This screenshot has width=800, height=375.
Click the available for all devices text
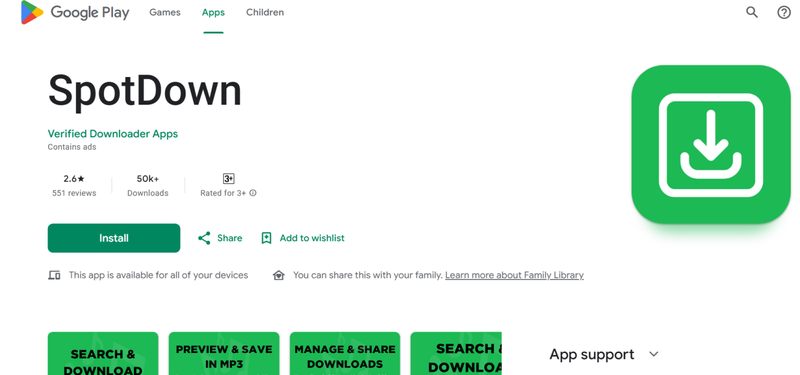click(x=158, y=276)
